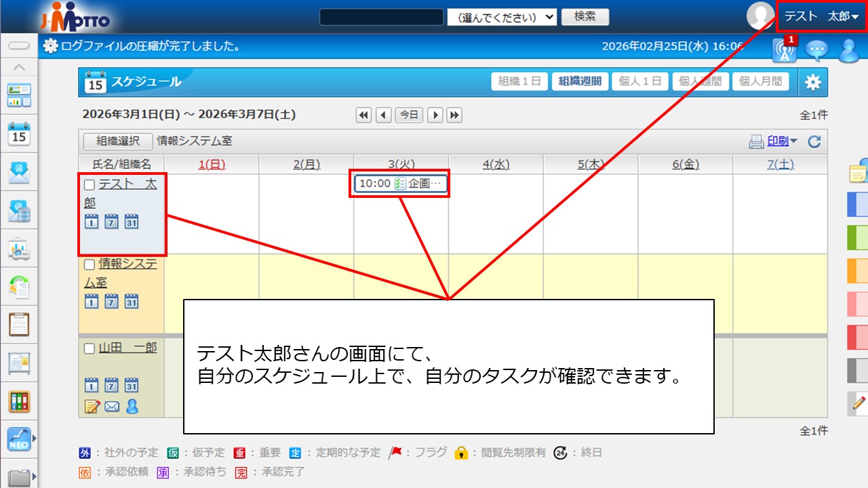The width and height of the screenshot is (868, 488).
Task: Click the monthly view icon under 山田 一郎
Action: [132, 386]
